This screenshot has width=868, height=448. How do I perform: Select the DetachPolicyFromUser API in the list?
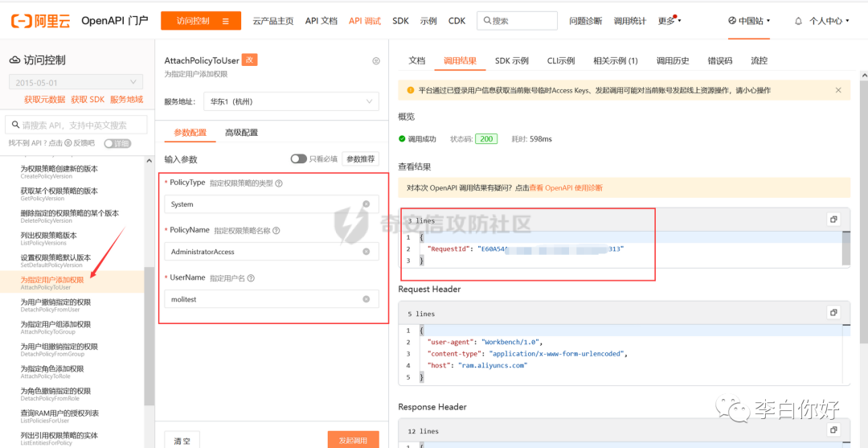(74, 305)
